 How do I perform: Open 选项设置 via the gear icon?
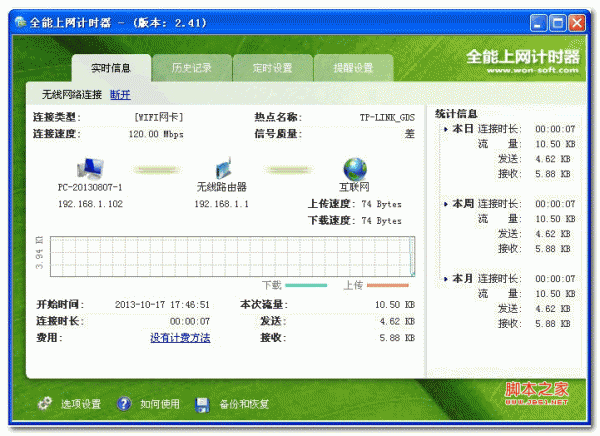click(x=44, y=404)
